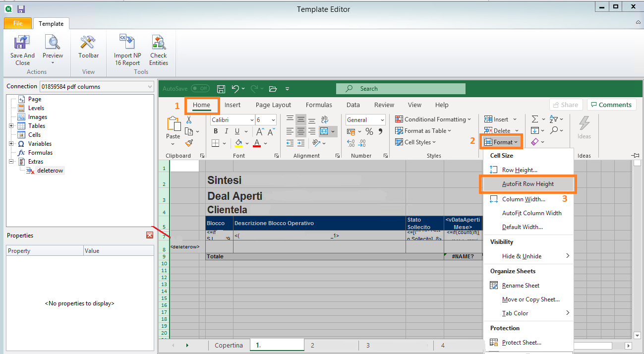This screenshot has width=644, height=354.
Task: Click the Comments button
Action: point(611,105)
